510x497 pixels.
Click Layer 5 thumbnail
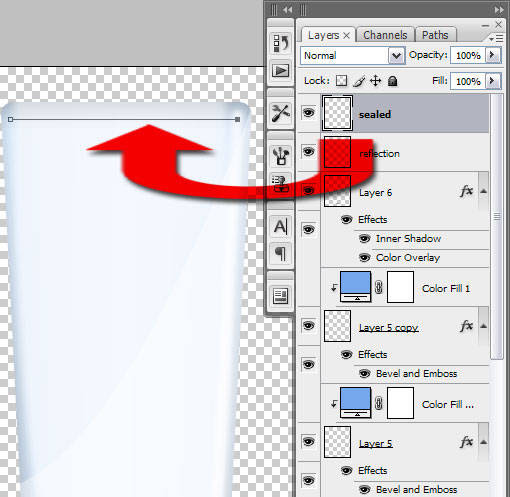point(337,442)
